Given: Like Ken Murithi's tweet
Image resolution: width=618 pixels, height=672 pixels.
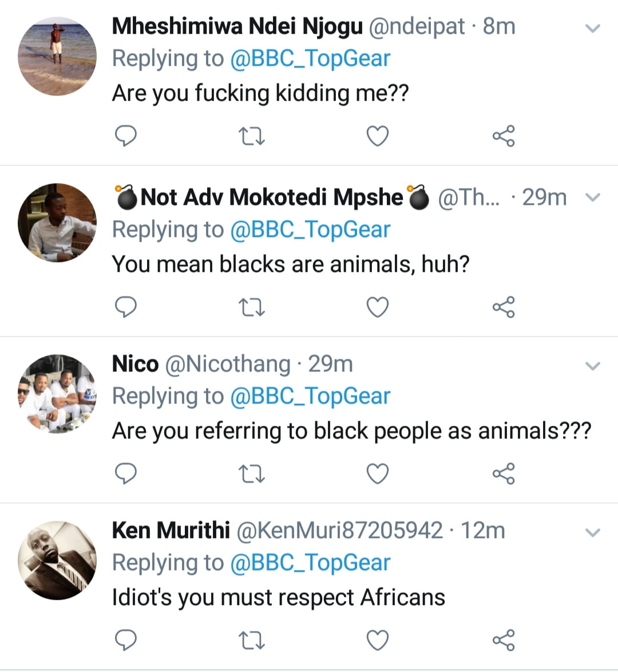Looking at the screenshot, I should point(377,640).
